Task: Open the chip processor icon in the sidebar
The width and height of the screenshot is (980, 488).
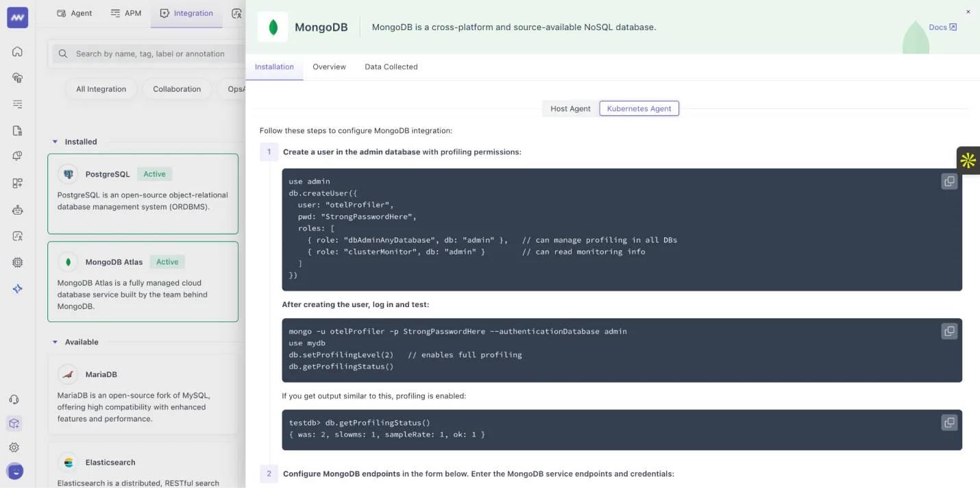Action: click(17, 263)
